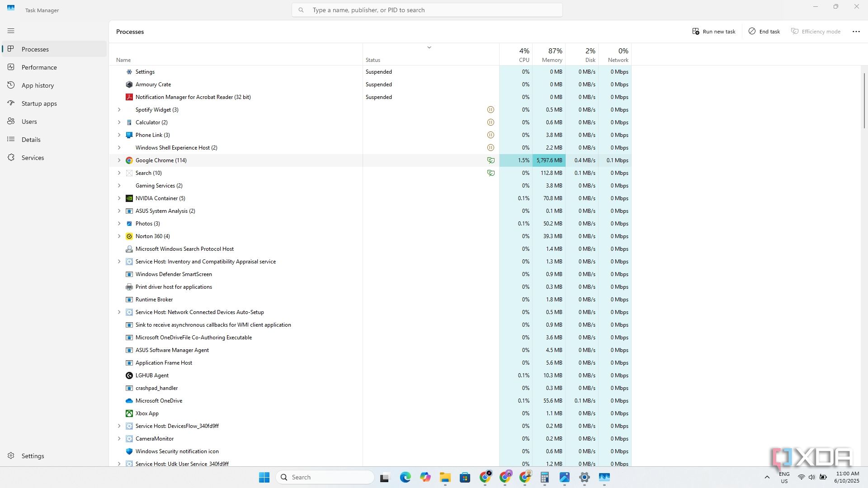868x488 pixels.
Task: Click the Norton 360 process icon
Action: pos(129,236)
